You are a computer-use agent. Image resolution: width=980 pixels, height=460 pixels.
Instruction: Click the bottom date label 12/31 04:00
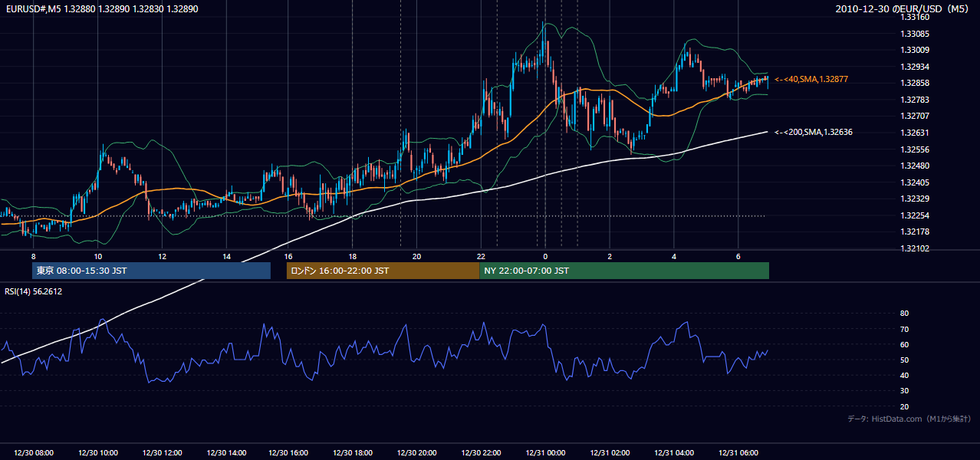coord(673,453)
